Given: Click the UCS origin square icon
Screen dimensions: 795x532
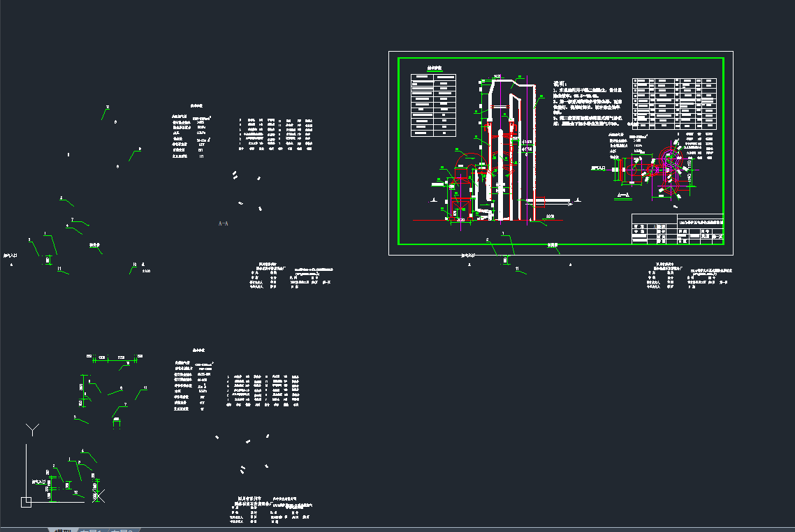Looking at the screenshot, I should click(x=26, y=501).
